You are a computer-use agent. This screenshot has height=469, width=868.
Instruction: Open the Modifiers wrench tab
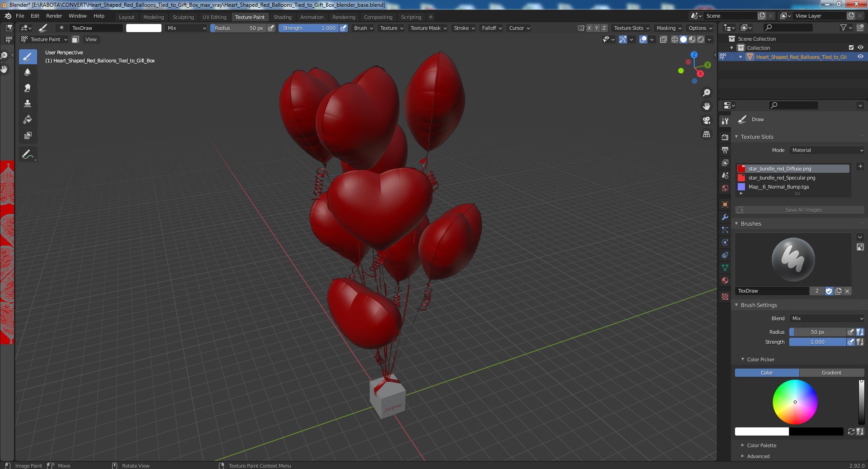(725, 217)
